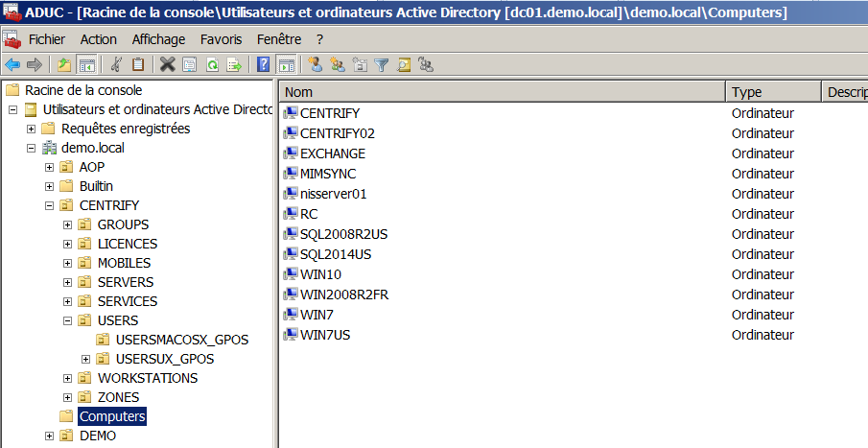Expand the USERSUX_GPOS node
The width and height of the screenshot is (868, 448).
tap(85, 360)
